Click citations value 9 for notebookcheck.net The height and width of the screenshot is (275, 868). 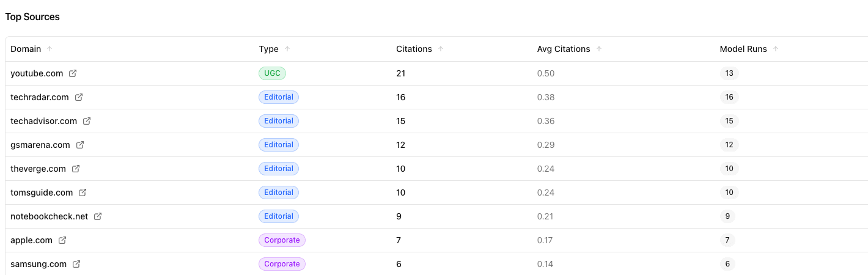[399, 216]
